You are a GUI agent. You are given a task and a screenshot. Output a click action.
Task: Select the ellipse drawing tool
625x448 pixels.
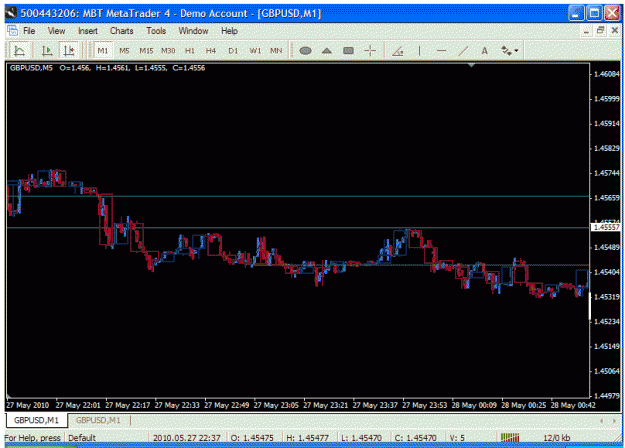tap(305, 51)
